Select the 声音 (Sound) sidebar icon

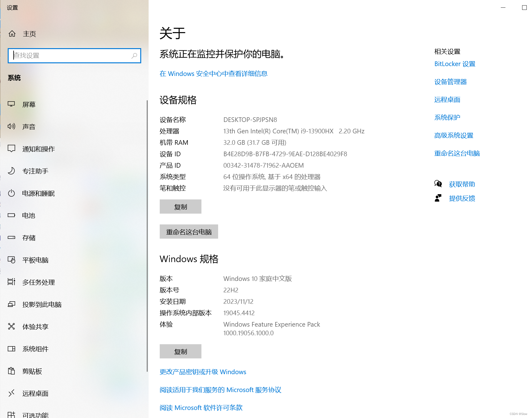pyautogui.click(x=11, y=126)
